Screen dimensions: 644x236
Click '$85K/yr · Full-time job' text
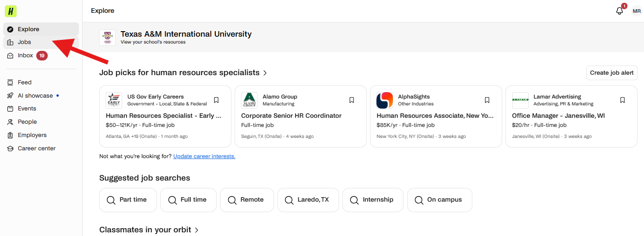(406, 125)
